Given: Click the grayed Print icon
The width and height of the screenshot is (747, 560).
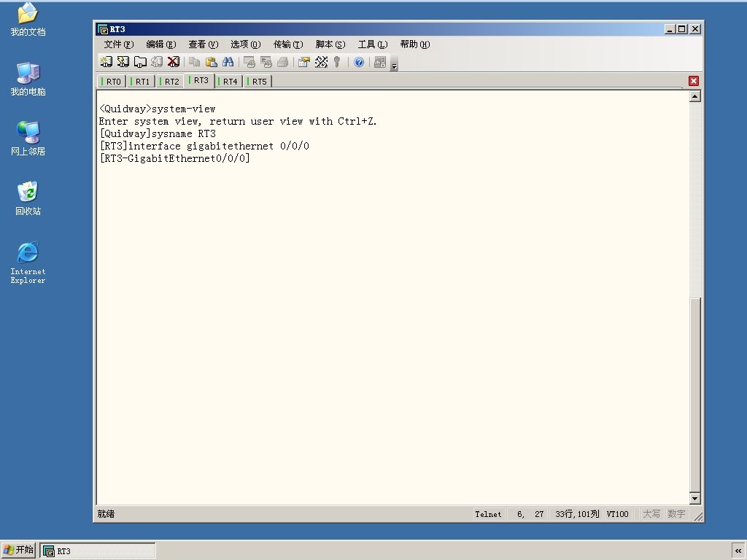Looking at the screenshot, I should pos(282,62).
